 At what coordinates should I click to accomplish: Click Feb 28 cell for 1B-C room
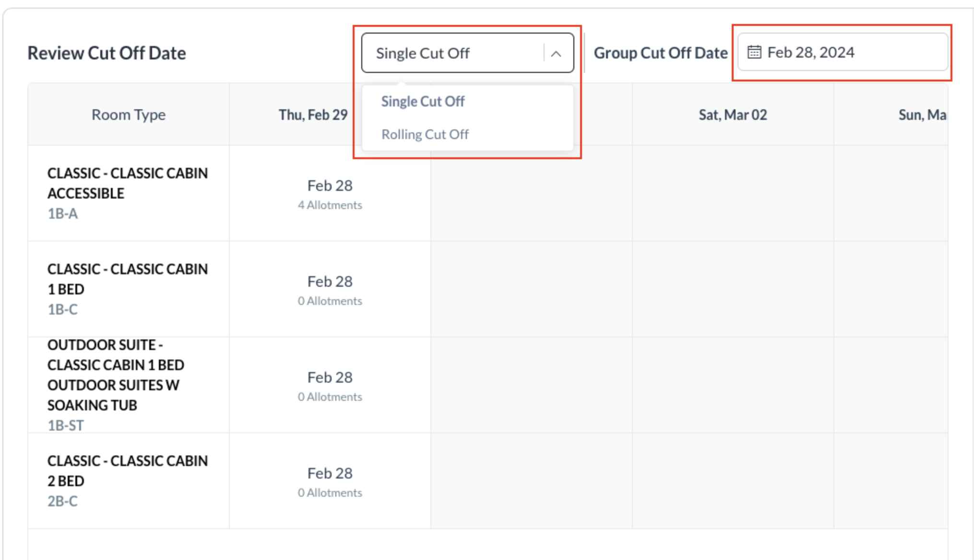[x=330, y=290]
